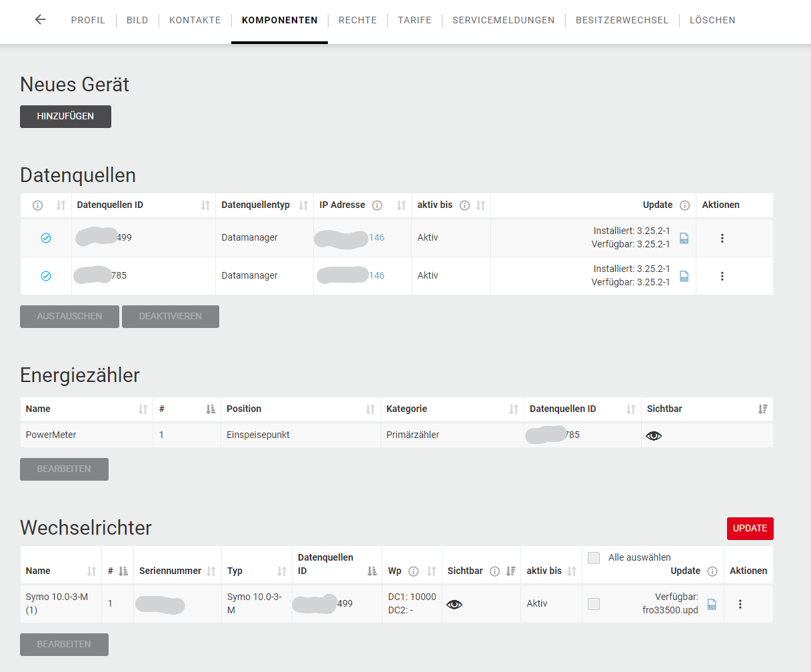Viewport: 811px width, 672px height.
Task: Open the IP address link in row 499
Action: coord(377,237)
